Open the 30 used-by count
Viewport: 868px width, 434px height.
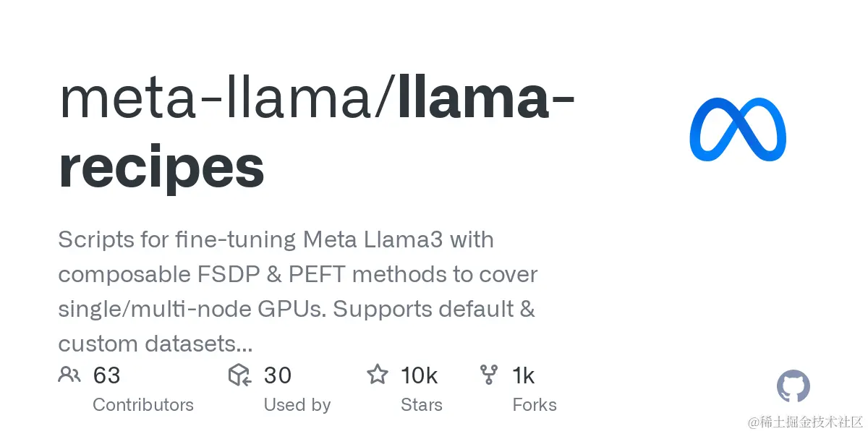pyautogui.click(x=278, y=375)
